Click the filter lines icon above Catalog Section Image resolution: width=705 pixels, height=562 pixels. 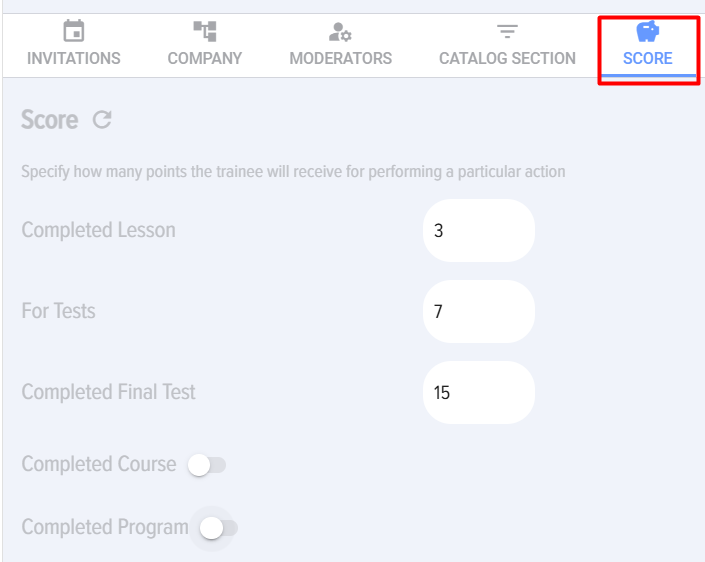pos(507,32)
